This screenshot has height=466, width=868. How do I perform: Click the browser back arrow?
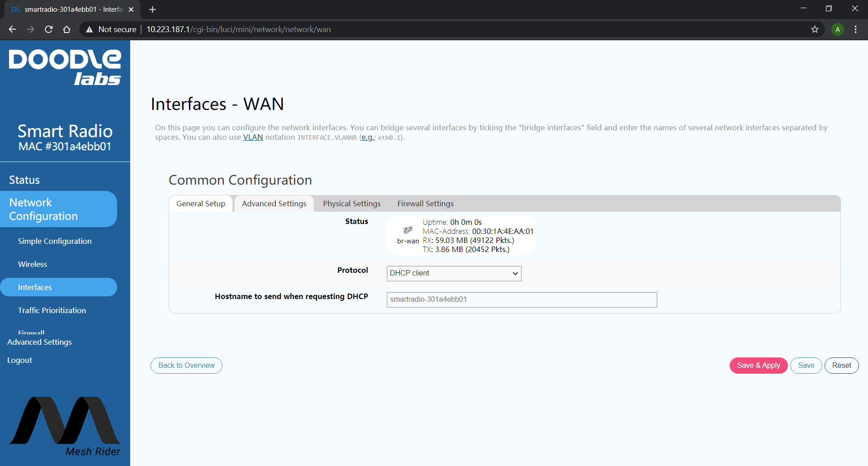(12, 29)
